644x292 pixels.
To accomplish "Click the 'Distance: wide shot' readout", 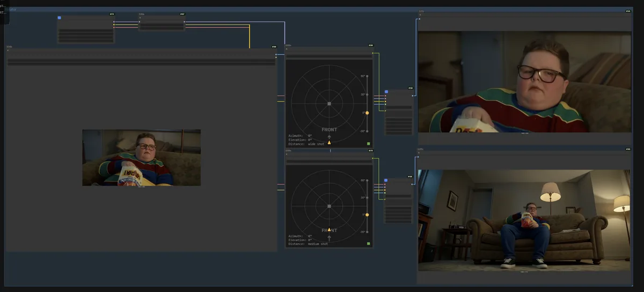I will 306,144.
